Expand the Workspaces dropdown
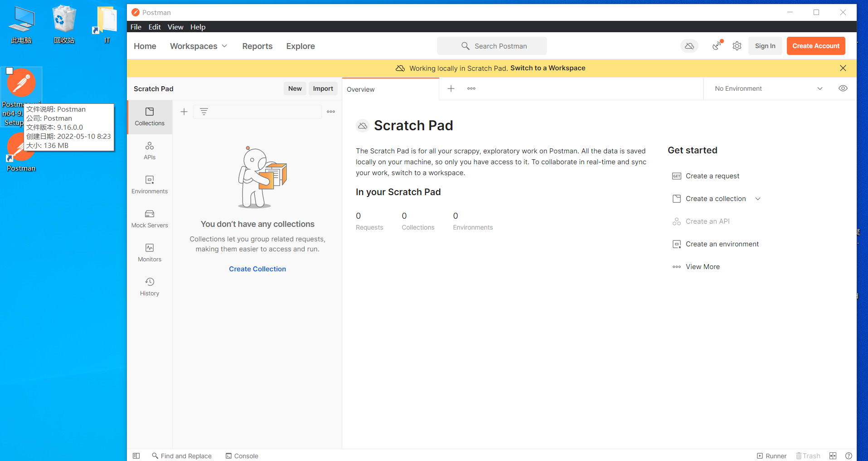Screen dimensions: 868x461 199,46
